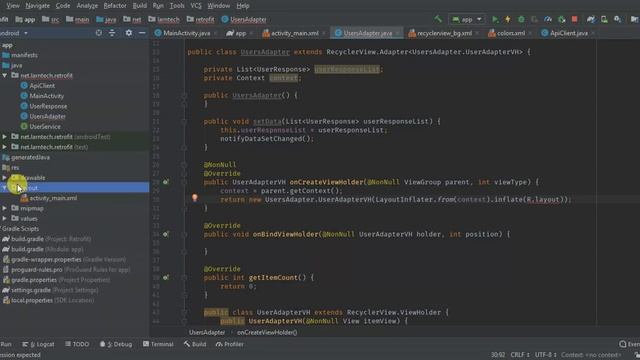640x360 pixels.
Task: Close the colors.xml tab
Action: point(530,33)
